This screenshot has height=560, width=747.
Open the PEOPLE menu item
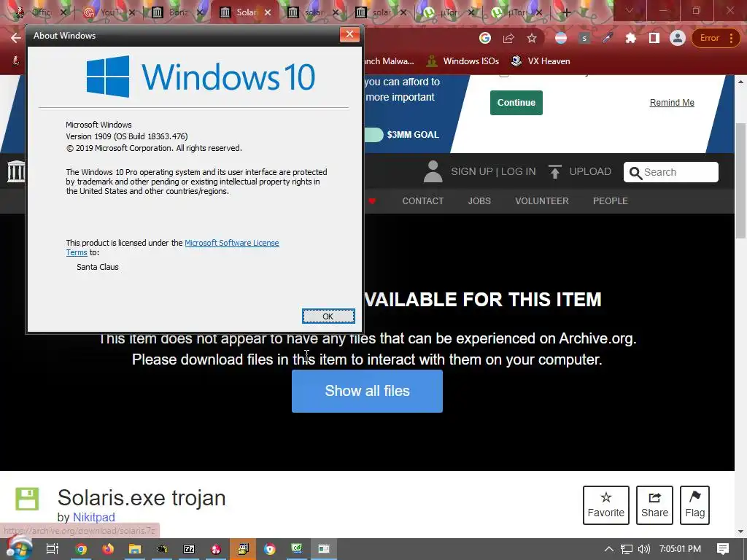611,201
